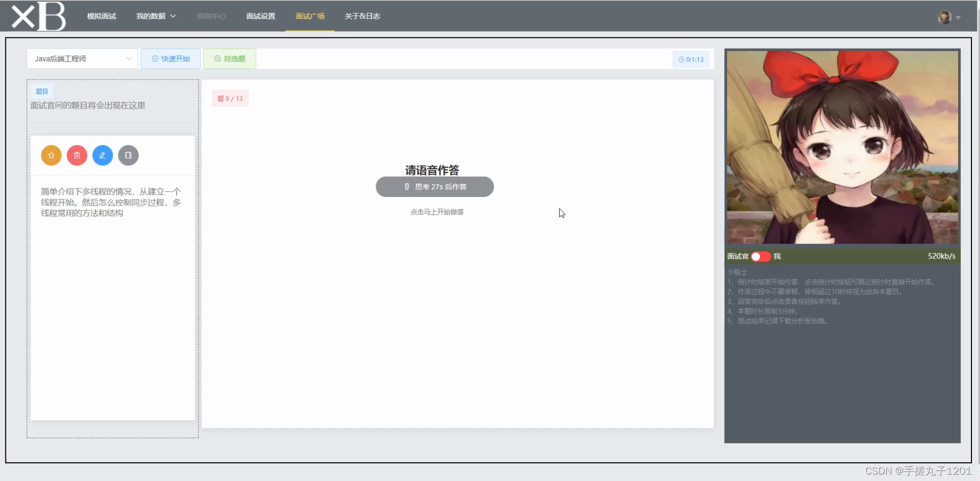Screen dimensions: 980x481
Task: Click the 题 9 / 13 progress tag
Action: click(x=230, y=98)
